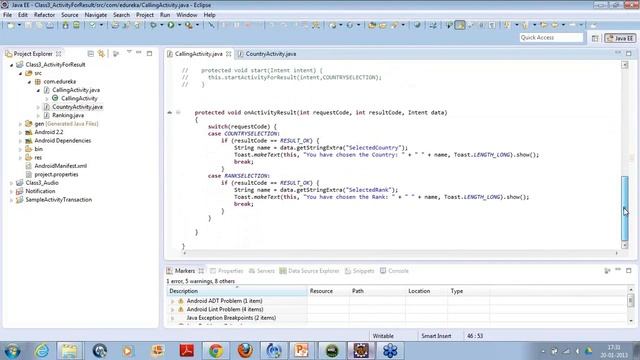
Task: Click the Save toolbar icon
Action: click(x=28, y=25)
